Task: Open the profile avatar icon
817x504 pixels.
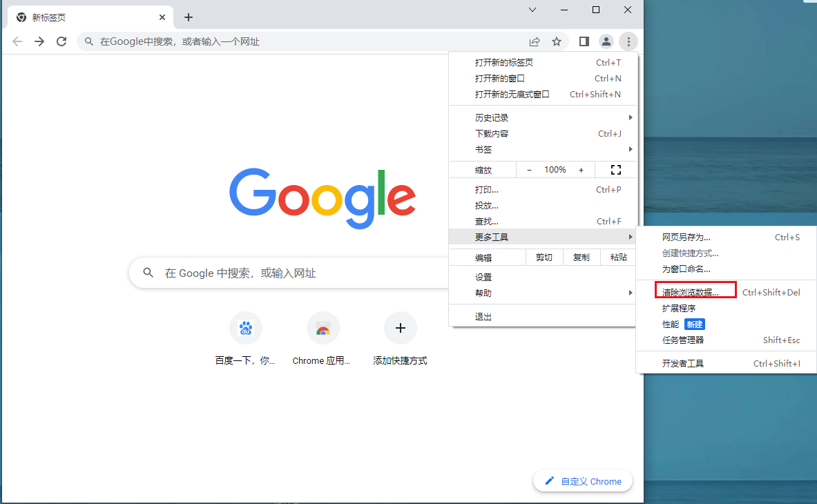Action: 606,41
